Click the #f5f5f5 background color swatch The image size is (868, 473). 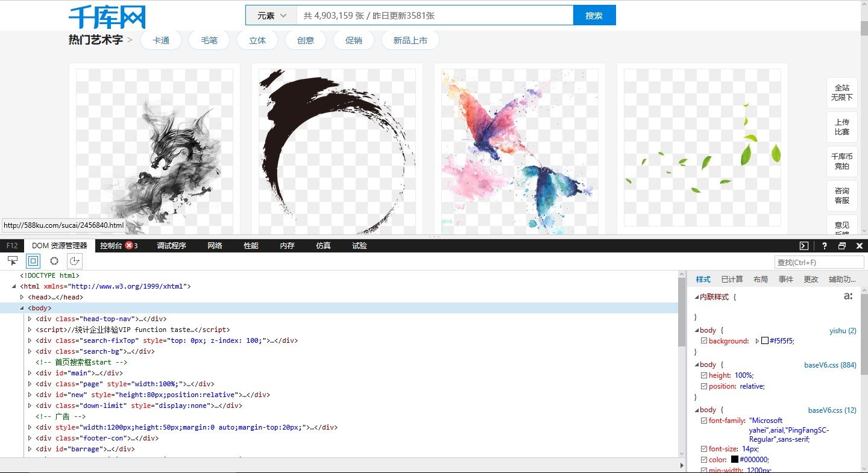click(x=765, y=341)
